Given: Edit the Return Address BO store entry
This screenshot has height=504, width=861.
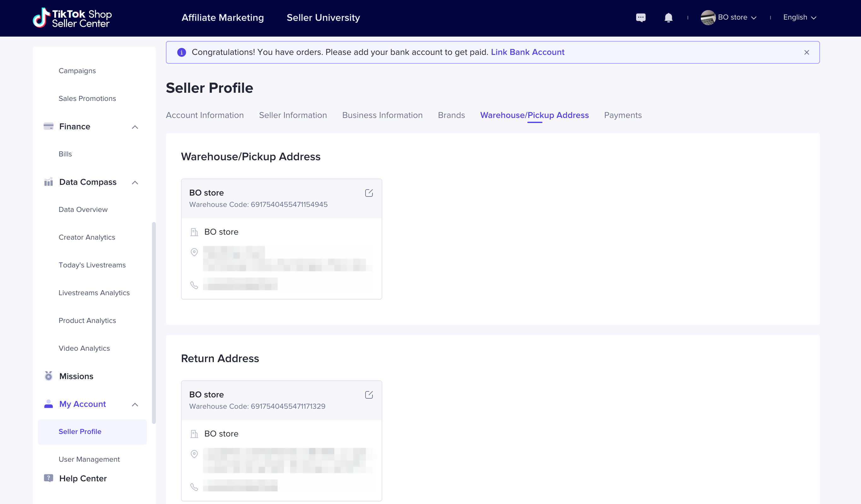Looking at the screenshot, I should point(369,395).
